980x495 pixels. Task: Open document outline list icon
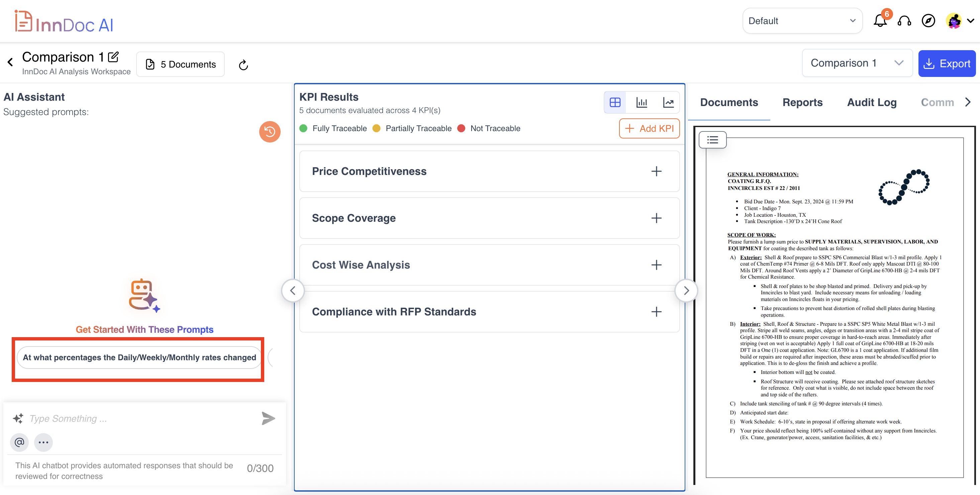[x=712, y=140]
